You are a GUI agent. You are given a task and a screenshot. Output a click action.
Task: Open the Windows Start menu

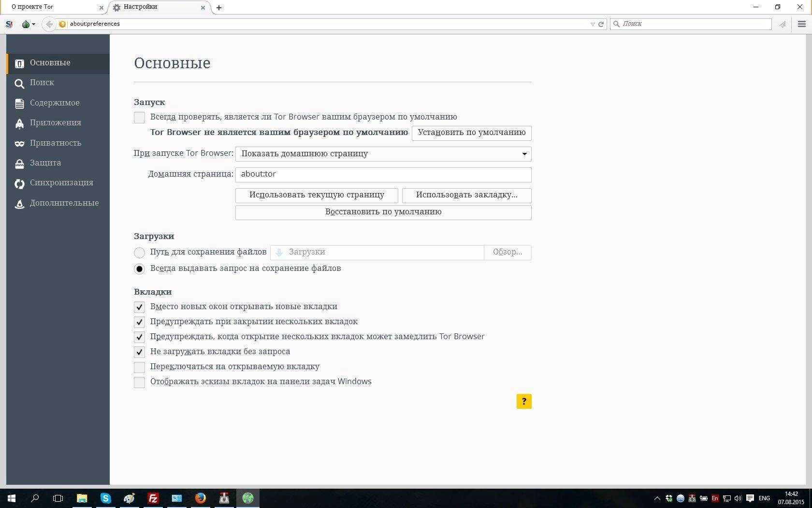coord(12,498)
